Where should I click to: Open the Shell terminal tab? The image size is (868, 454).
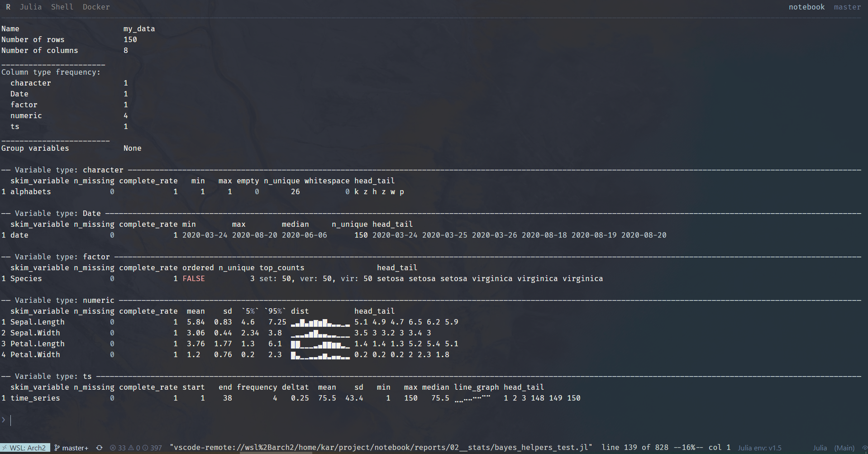[62, 7]
